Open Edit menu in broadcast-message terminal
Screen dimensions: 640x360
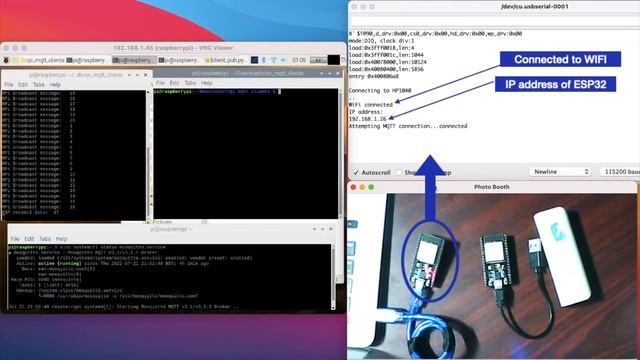tap(23, 84)
